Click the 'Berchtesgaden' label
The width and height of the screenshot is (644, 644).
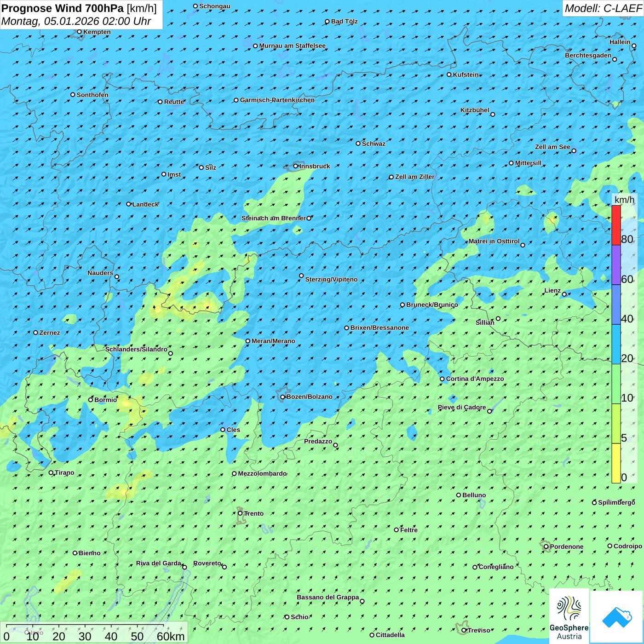pos(588,55)
